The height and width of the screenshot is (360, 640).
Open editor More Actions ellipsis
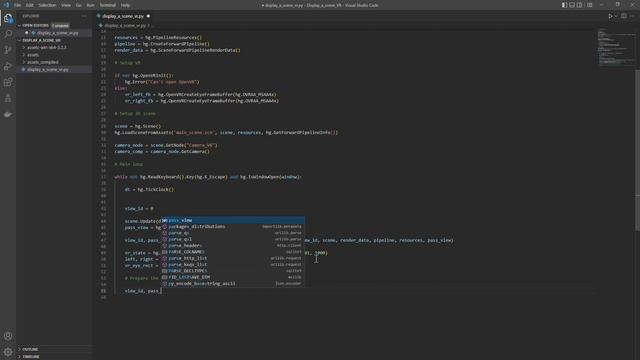tap(632, 16)
